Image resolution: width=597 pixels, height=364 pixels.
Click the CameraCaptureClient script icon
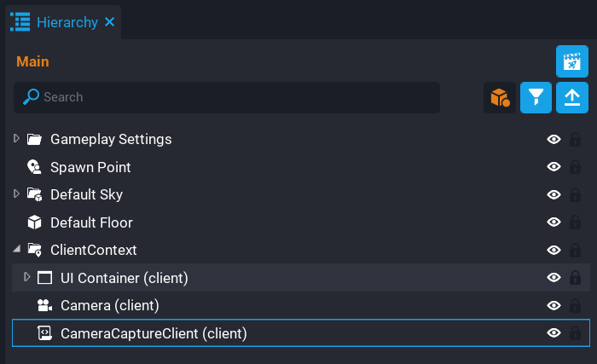44,333
